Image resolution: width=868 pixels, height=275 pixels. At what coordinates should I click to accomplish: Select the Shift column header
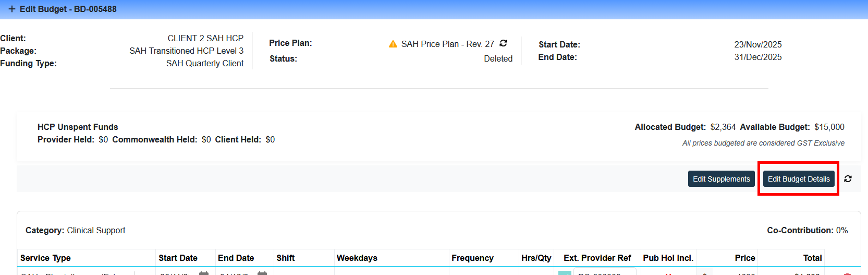(x=286, y=258)
